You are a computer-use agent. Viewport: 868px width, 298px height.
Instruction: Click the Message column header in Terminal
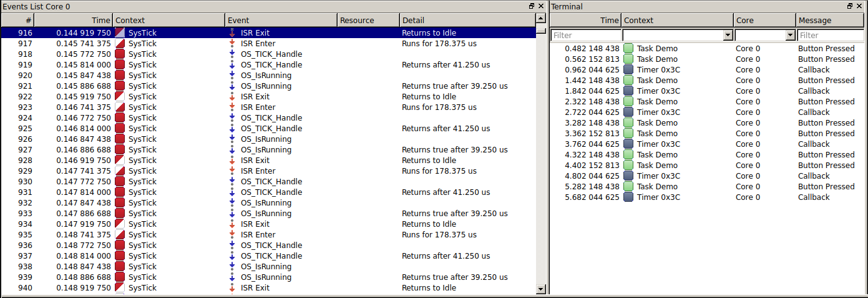[831, 20]
